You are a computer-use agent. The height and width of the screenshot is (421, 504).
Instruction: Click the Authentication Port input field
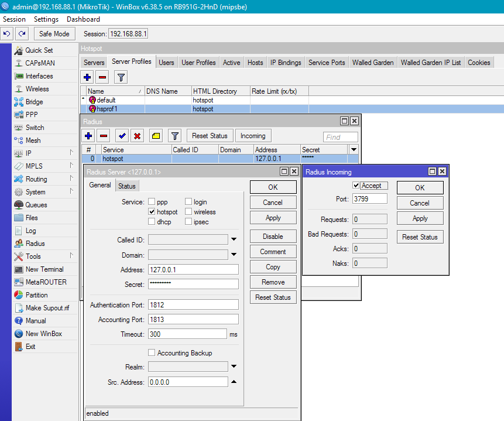click(x=193, y=304)
